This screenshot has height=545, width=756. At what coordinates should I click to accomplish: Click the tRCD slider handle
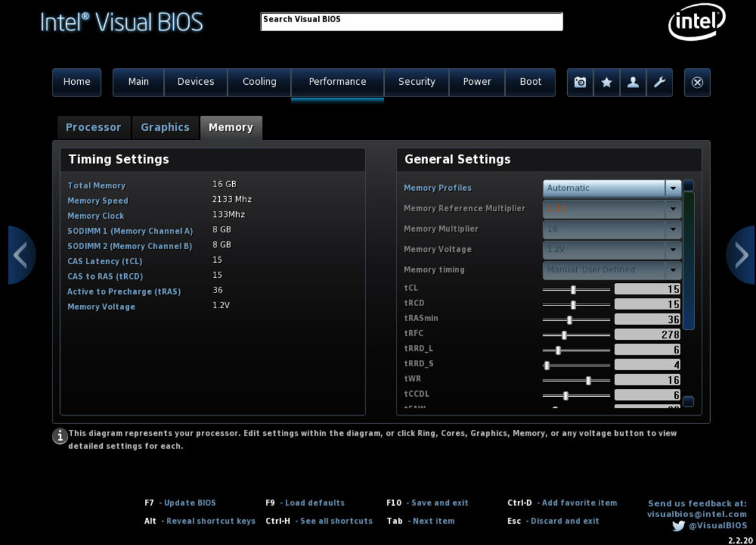click(573, 305)
